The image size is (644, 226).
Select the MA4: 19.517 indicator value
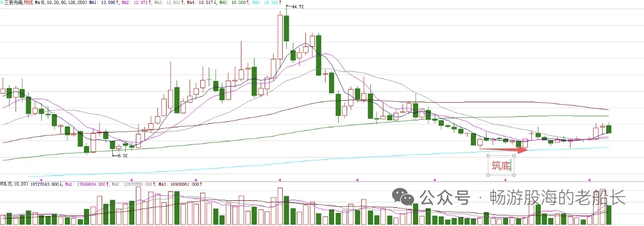point(200,3)
